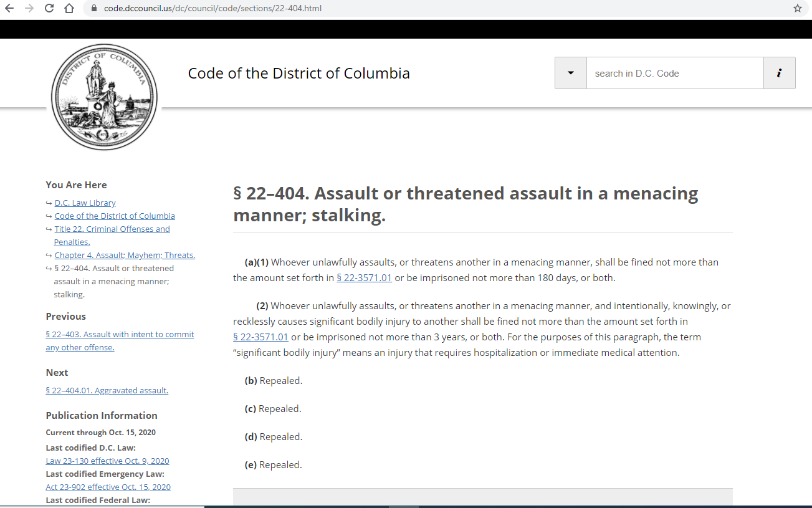Viewport: 812px width, 508px height.
Task: Focus the 'search in D.C. Code' field
Action: 675,73
